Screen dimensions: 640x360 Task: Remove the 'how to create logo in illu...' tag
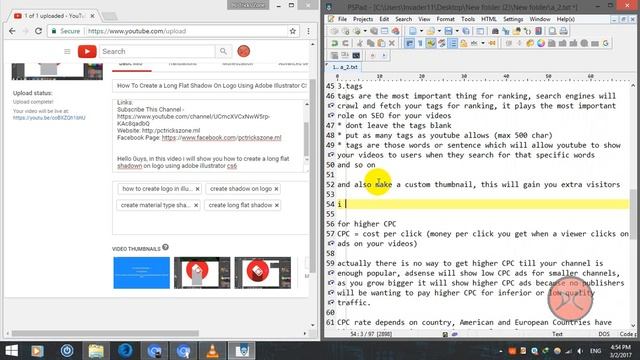[x=198, y=189]
